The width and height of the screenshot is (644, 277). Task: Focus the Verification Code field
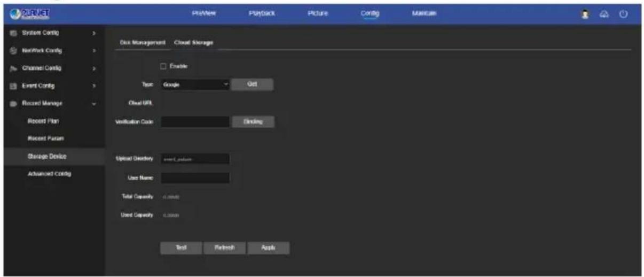195,122
